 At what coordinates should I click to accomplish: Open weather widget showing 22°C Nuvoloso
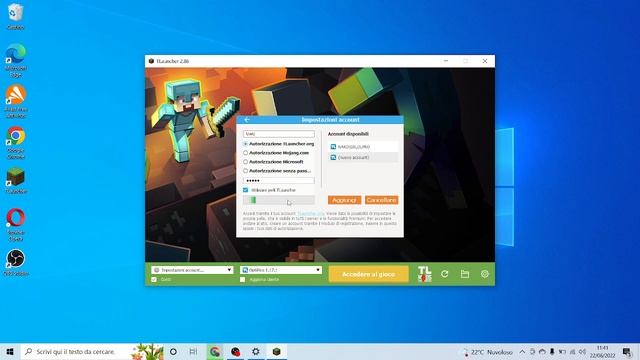point(487,352)
